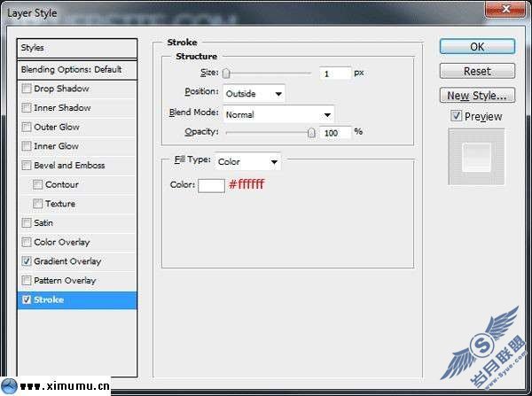Select the Color Overlay label
The height and width of the screenshot is (396, 532).
click(62, 242)
